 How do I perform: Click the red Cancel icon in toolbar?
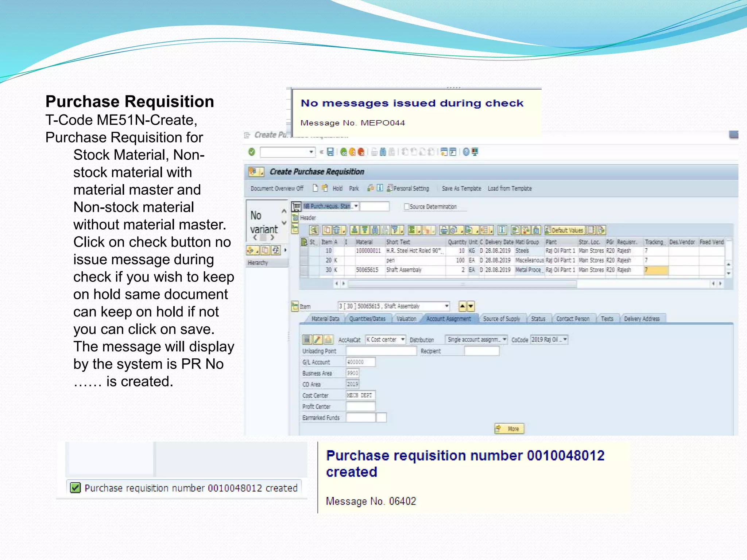click(361, 152)
